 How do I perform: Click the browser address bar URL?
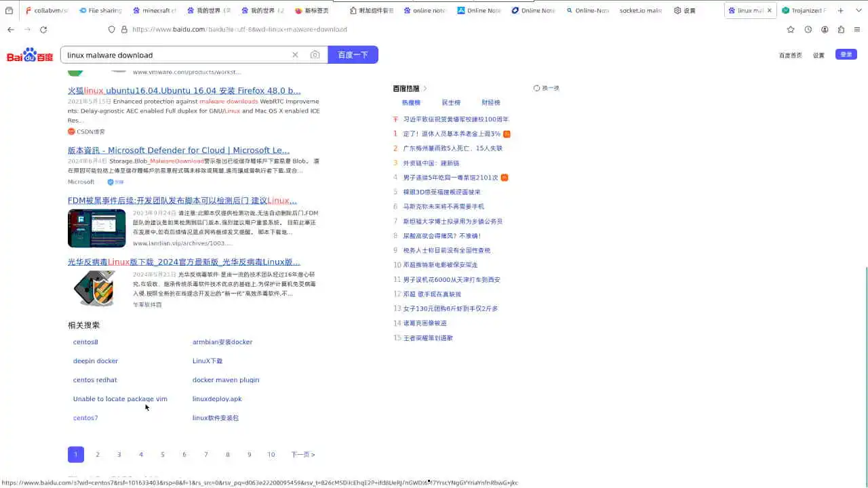coord(239,30)
